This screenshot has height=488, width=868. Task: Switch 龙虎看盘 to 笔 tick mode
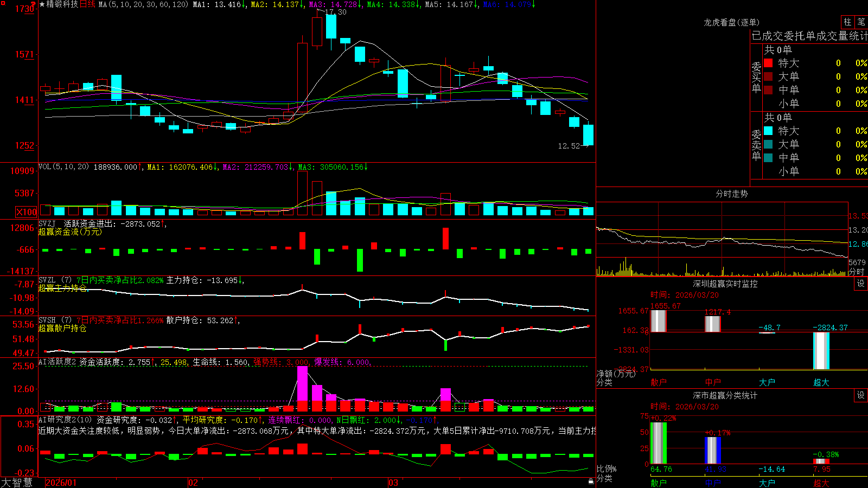tap(861, 22)
